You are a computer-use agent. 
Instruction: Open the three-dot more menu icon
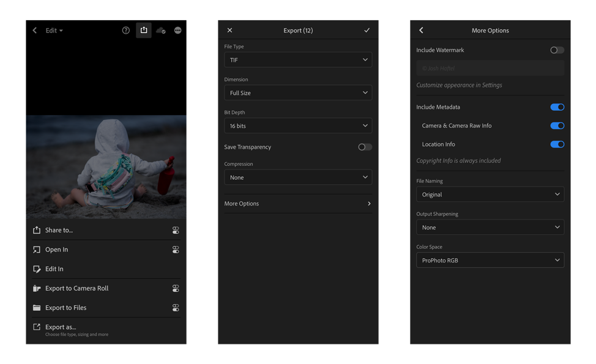(178, 31)
